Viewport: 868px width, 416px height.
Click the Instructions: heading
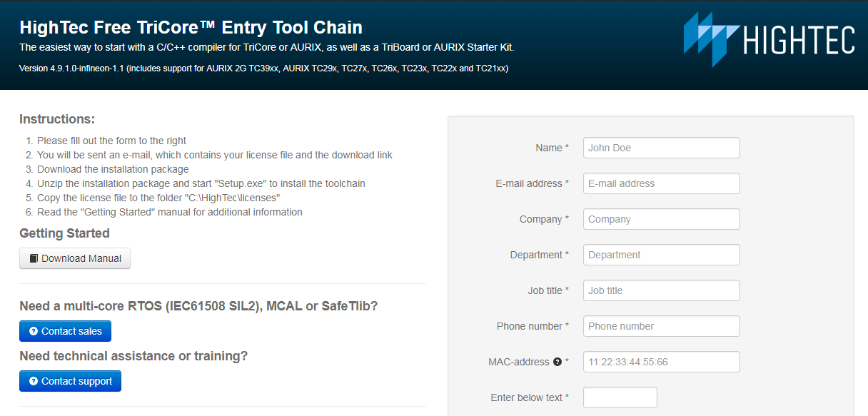(57, 119)
